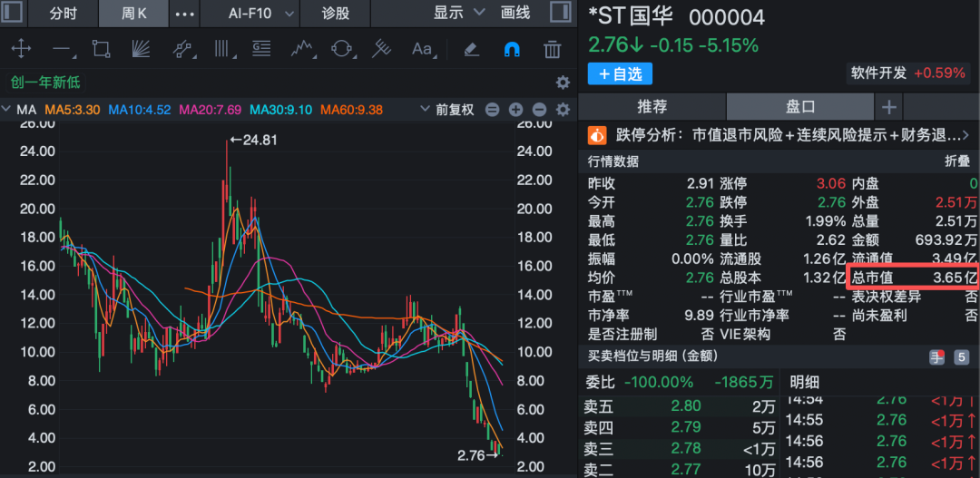Toggle the left sidebar panel
The height and width of the screenshot is (478, 980).
pos(14,14)
